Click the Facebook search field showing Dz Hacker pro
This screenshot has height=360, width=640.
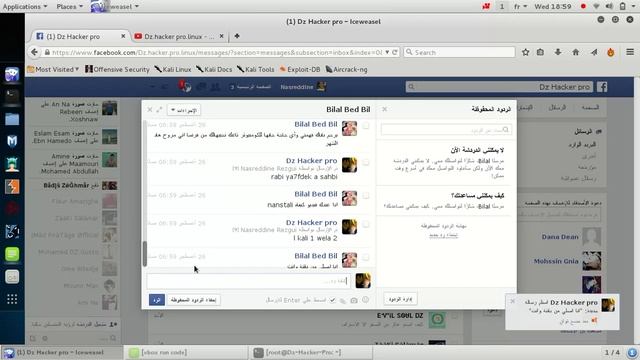500,87
